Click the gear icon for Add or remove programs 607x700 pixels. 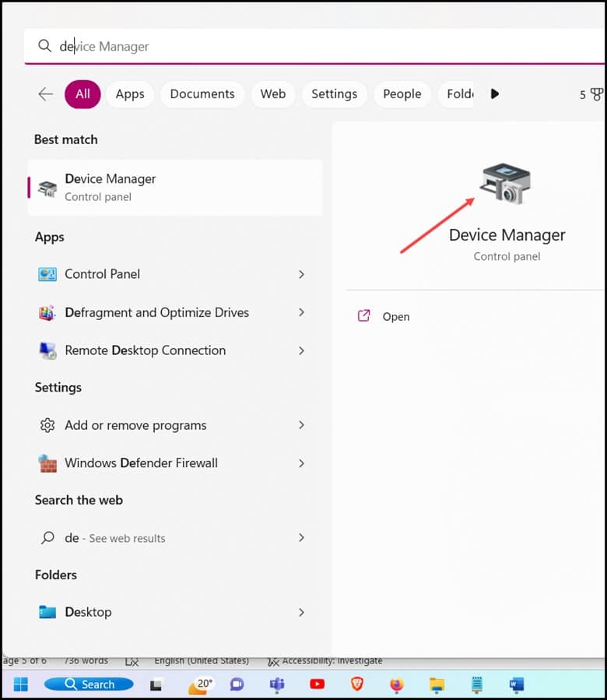47,425
